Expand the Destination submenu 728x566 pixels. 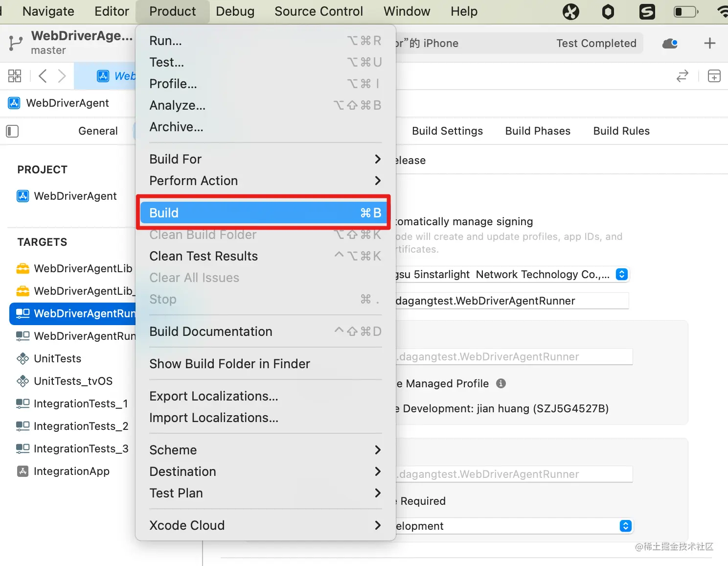coord(265,472)
